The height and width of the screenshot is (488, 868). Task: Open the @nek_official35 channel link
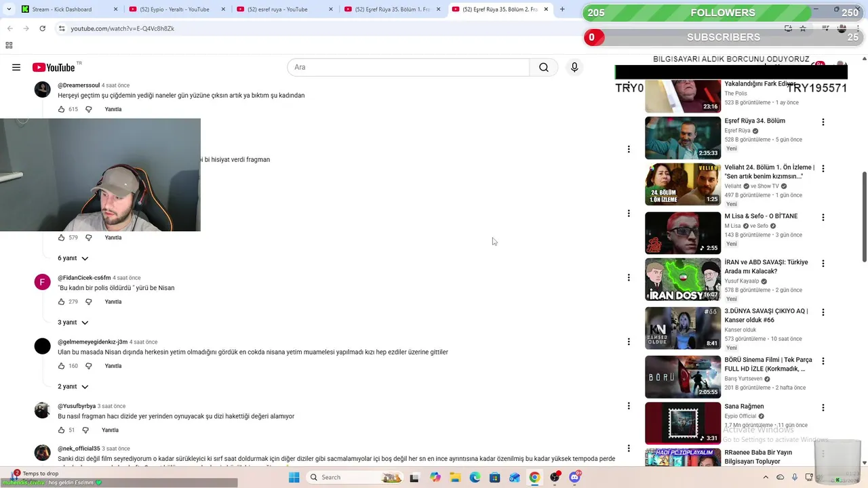(79, 449)
